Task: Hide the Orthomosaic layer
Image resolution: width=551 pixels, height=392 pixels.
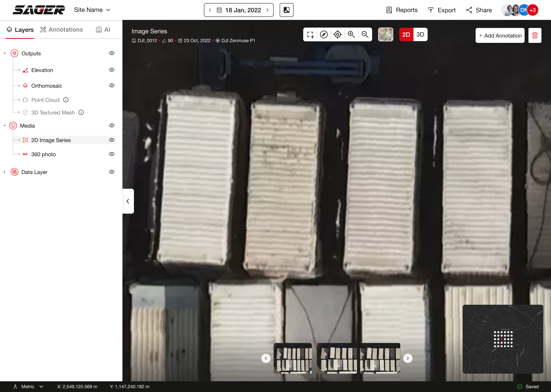Action: click(112, 85)
